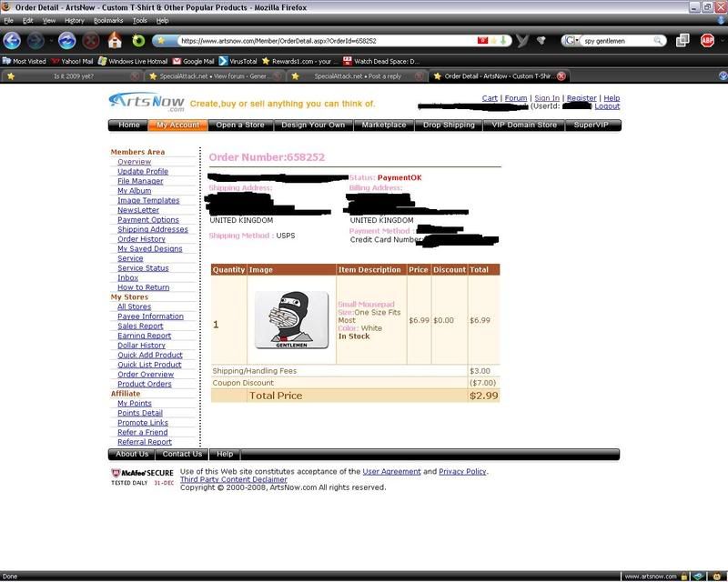This screenshot has width=728, height=582.
Task: Click the bookmark star in address bar
Action: [493, 40]
